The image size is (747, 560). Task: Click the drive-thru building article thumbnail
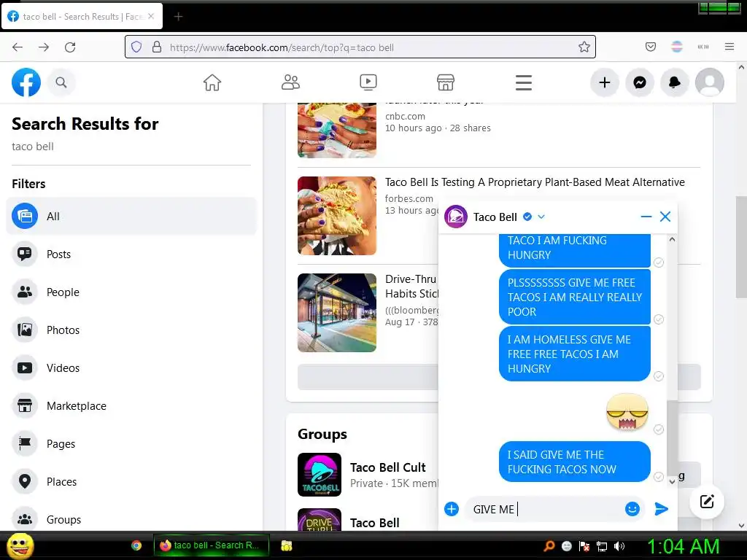[x=337, y=312]
